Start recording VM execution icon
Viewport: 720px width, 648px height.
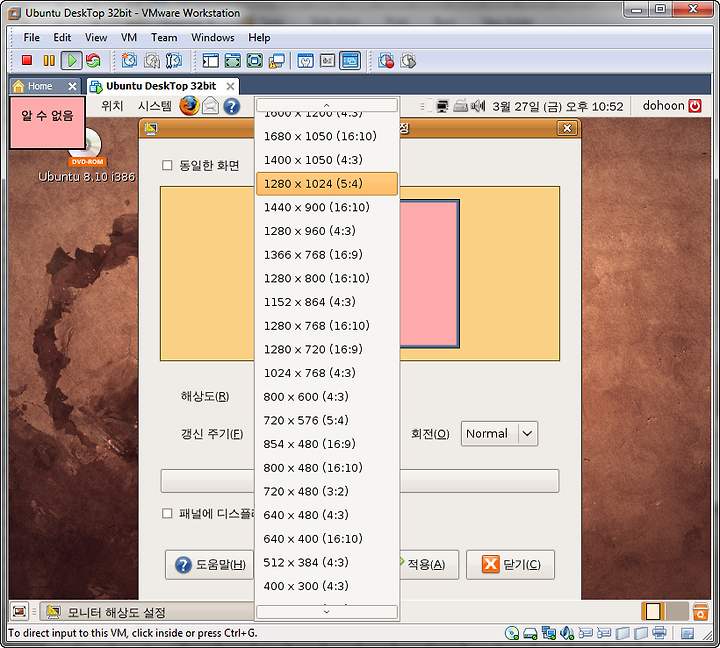(x=386, y=61)
